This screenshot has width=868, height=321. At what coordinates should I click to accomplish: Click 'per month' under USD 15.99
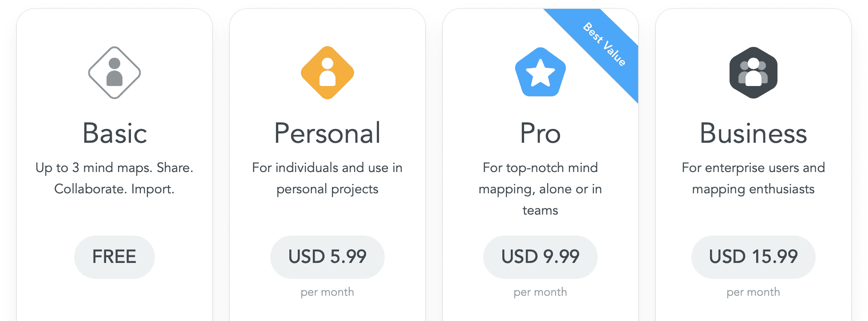coord(754,292)
